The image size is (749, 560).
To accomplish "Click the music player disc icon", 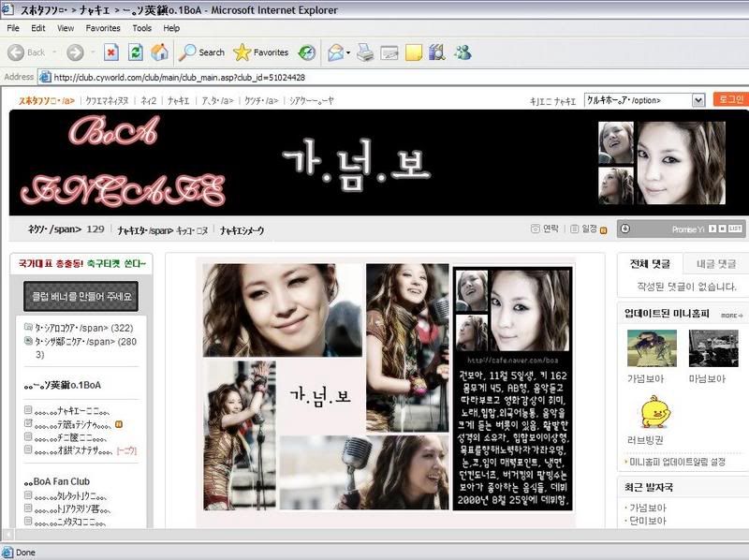I will point(624,228).
